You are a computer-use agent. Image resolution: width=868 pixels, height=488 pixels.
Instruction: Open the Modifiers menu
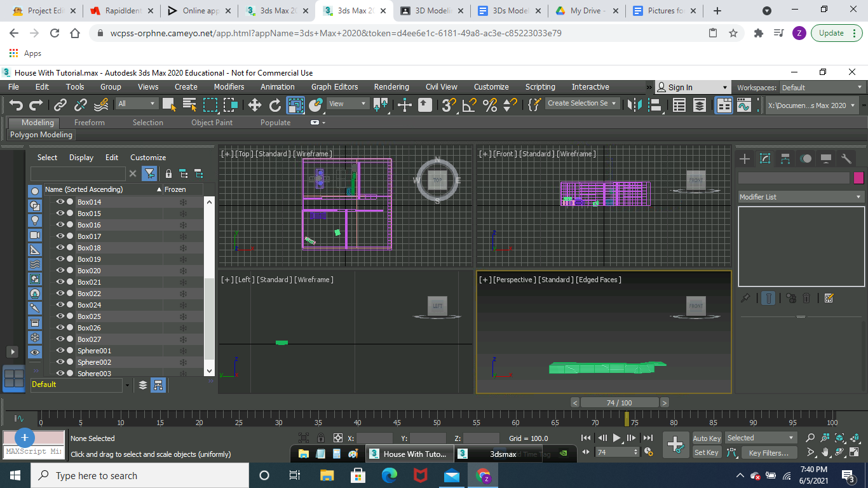229,87
